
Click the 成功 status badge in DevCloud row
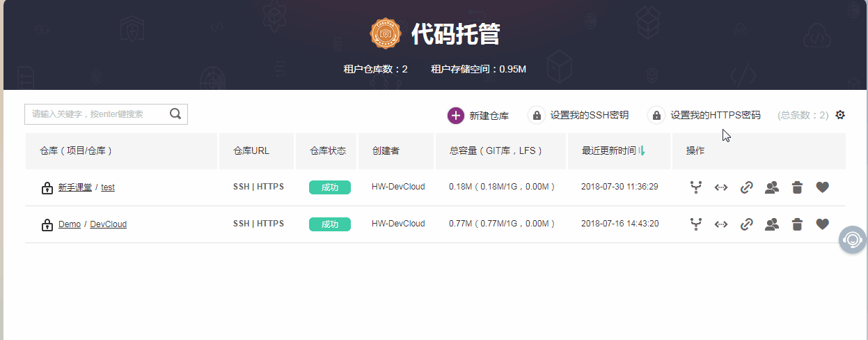[330, 224]
